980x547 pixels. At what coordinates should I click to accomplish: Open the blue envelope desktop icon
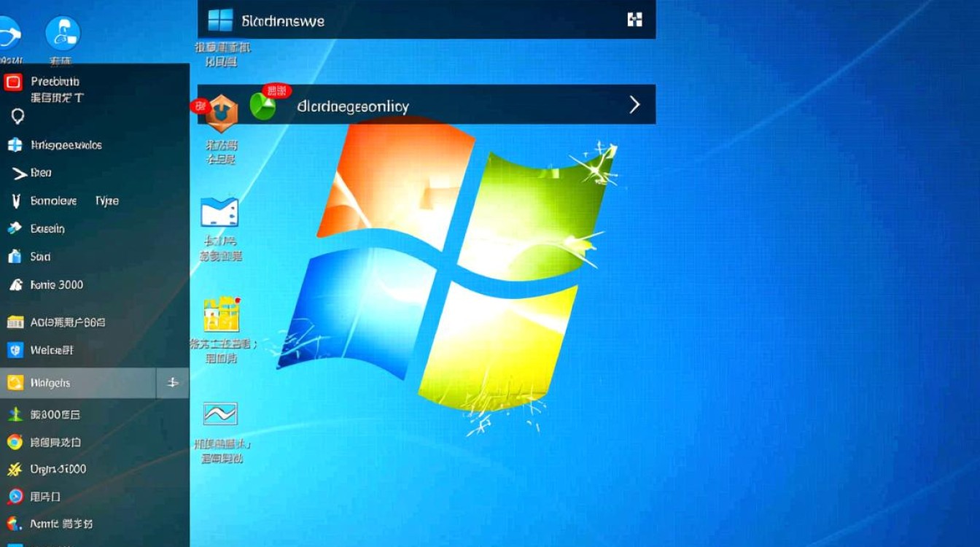click(x=219, y=212)
